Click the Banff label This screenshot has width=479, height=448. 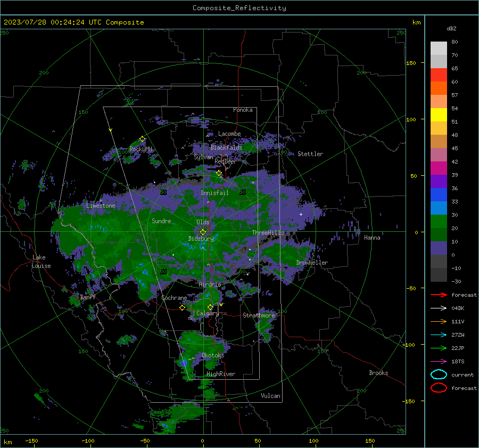click(x=88, y=297)
